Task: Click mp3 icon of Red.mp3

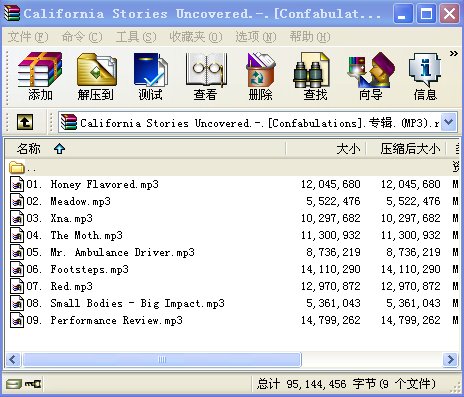Action: point(17,286)
